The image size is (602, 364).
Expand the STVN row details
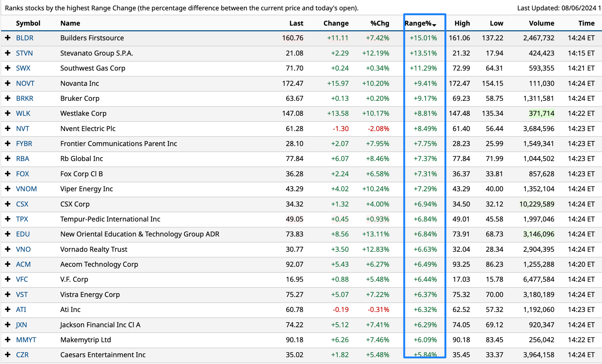click(x=8, y=53)
